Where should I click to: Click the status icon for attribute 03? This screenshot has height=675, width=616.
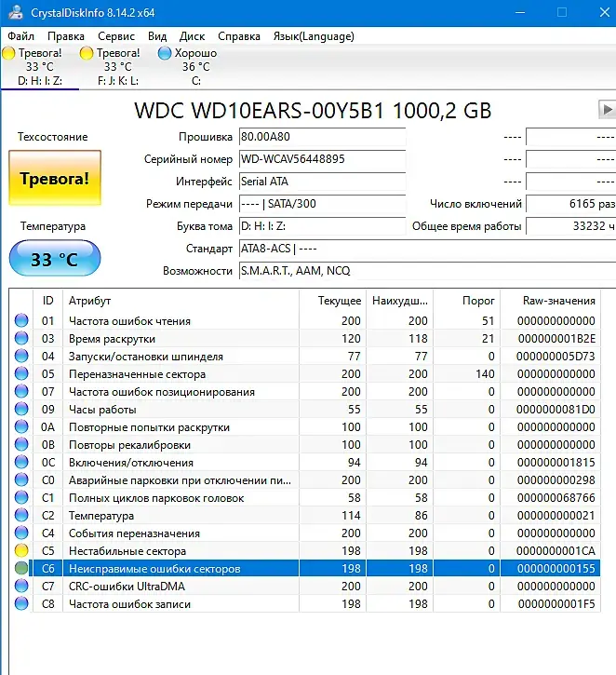pos(21,338)
